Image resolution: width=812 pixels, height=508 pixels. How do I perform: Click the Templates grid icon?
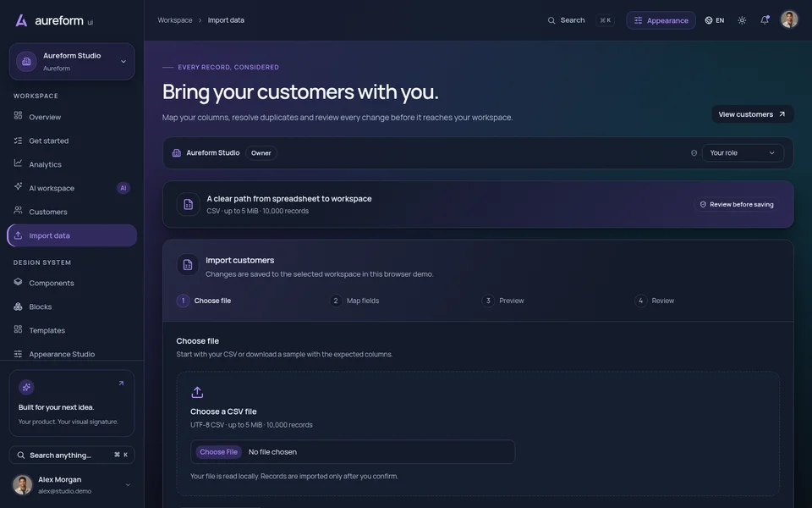coord(18,329)
